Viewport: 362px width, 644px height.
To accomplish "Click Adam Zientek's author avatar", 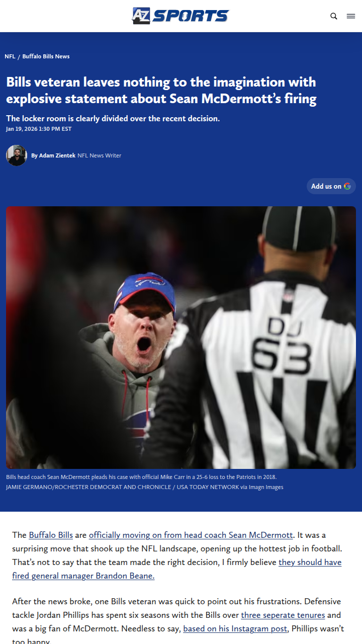I will 17,155.
